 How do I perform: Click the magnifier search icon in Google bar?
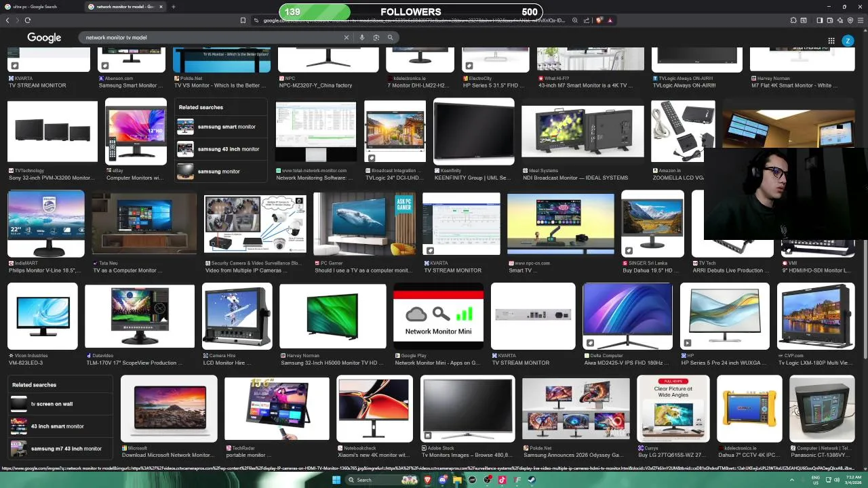pyautogui.click(x=391, y=37)
